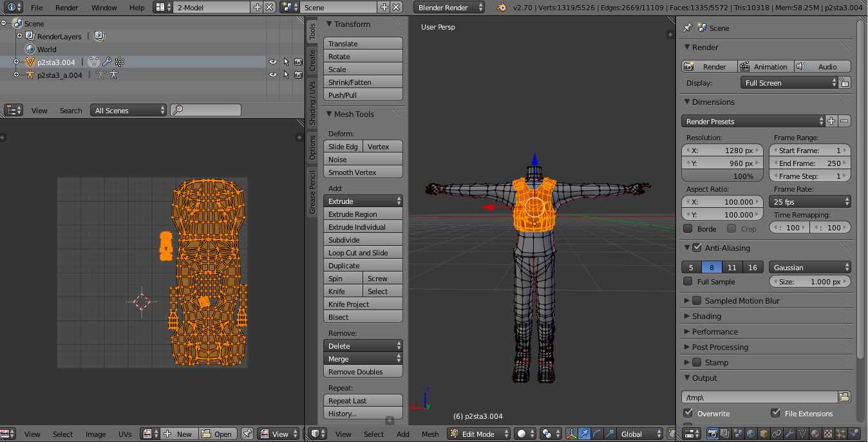Click the World properties tab icon
Viewport: 868px width, 442px height.
coord(751,434)
